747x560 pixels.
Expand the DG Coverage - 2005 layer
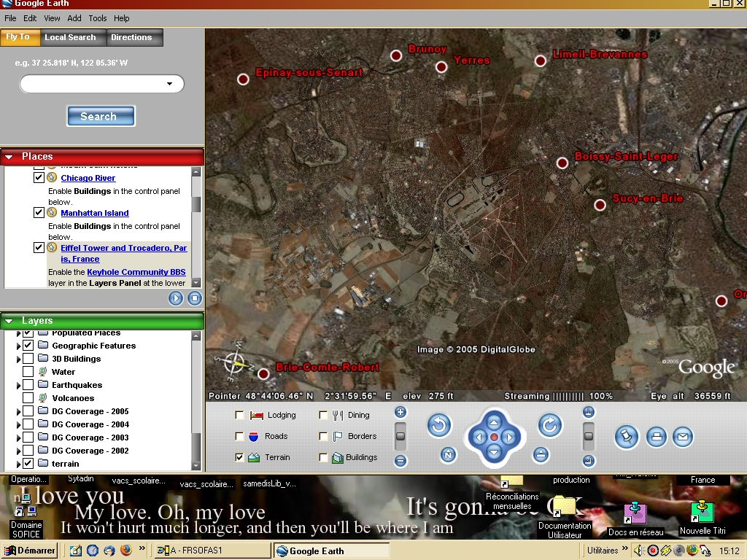click(18, 411)
